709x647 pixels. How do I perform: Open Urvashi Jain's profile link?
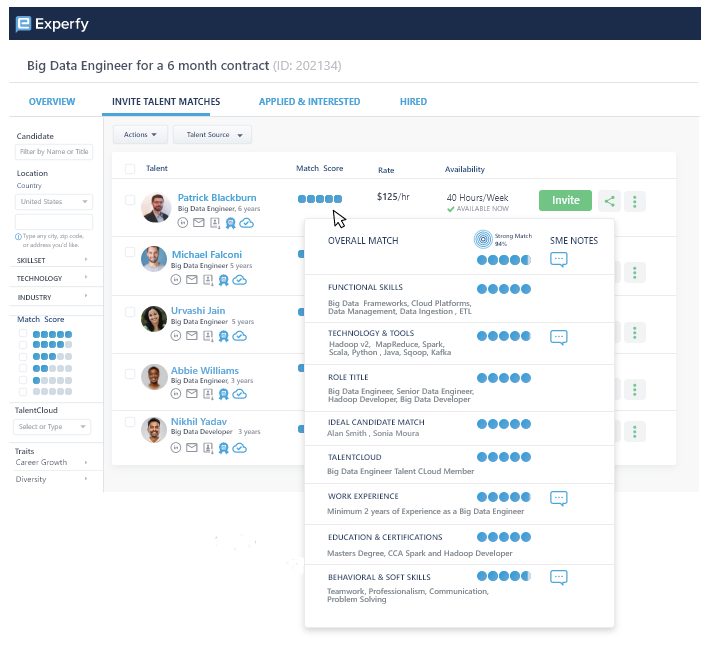[x=198, y=311]
